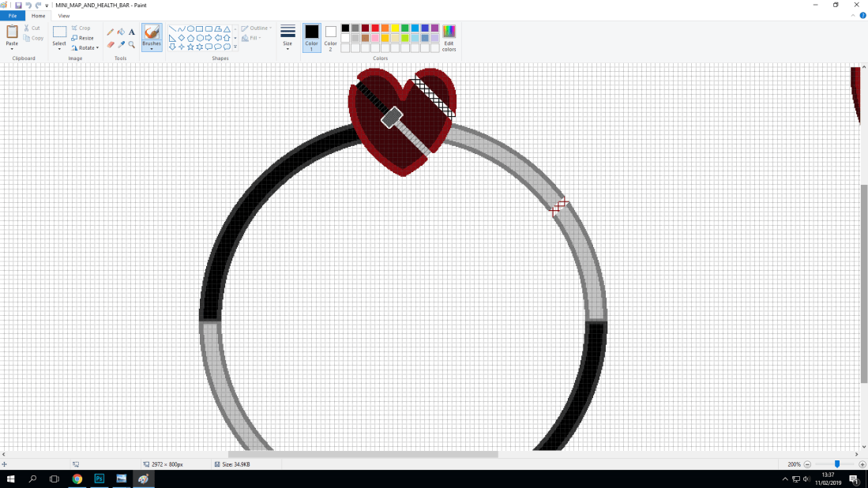Open the File menu
The width and height of the screenshot is (868, 488).
click(x=12, y=15)
